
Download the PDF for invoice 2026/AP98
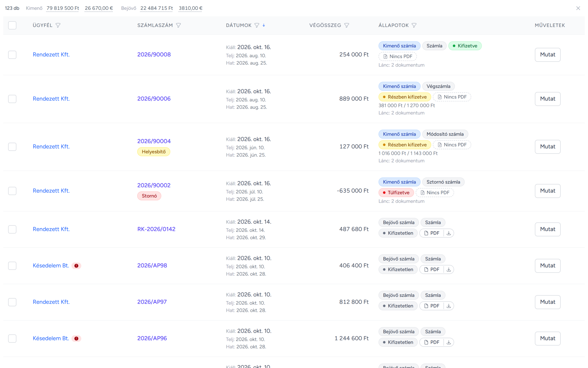[449, 270]
